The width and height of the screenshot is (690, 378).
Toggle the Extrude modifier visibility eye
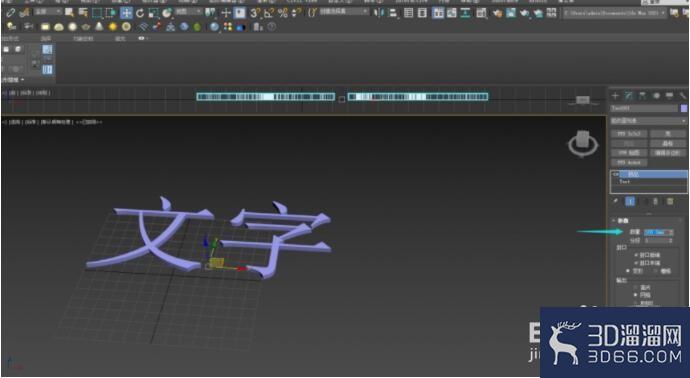[x=615, y=174]
